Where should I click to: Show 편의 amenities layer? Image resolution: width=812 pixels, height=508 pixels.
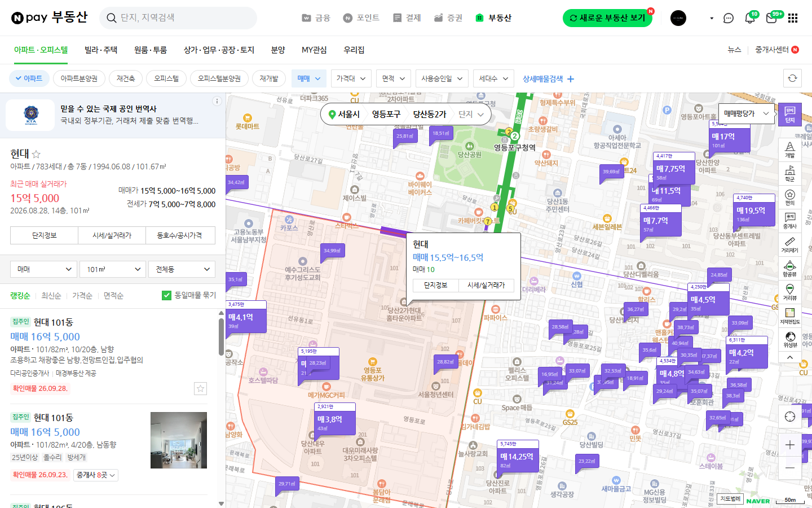789,198
